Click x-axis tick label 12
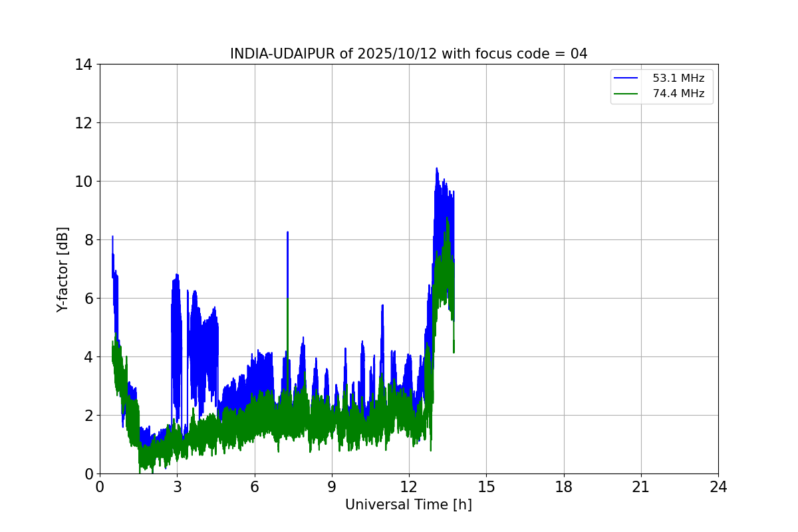This screenshot has height=532, width=798. click(409, 487)
